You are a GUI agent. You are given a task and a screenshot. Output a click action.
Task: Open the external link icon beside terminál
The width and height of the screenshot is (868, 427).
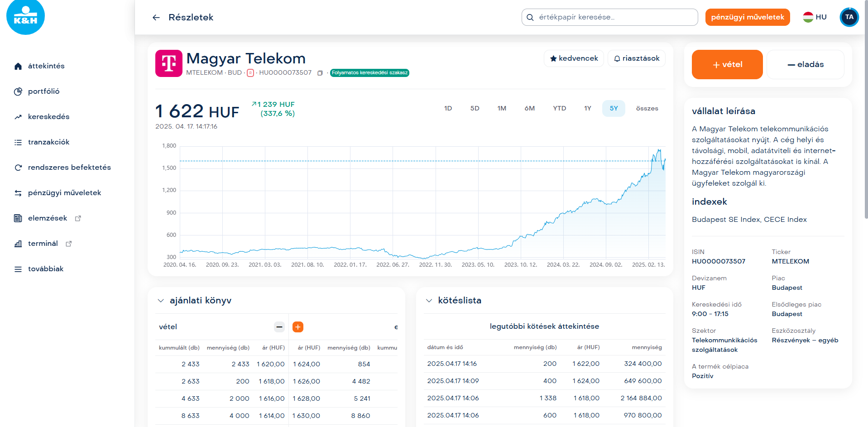(x=69, y=244)
